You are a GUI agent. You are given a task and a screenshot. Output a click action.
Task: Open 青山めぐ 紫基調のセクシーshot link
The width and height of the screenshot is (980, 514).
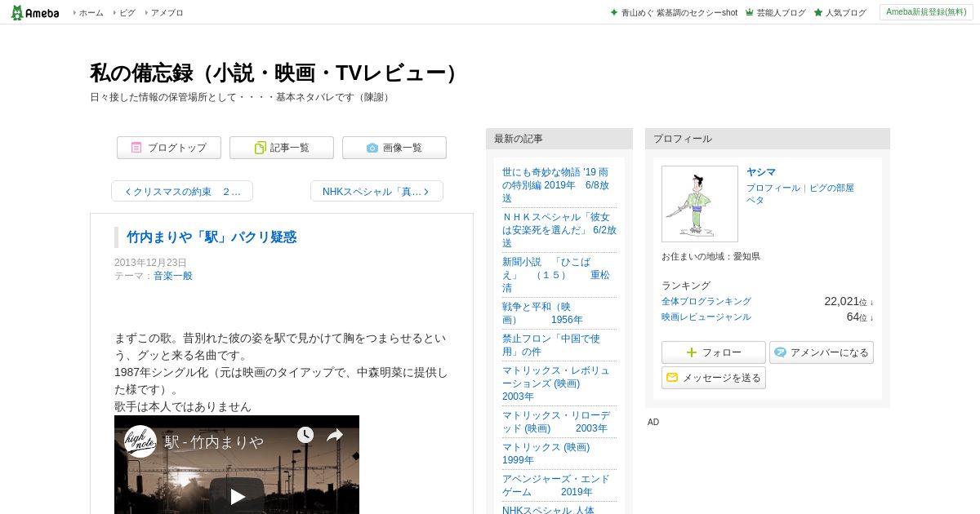(679, 13)
